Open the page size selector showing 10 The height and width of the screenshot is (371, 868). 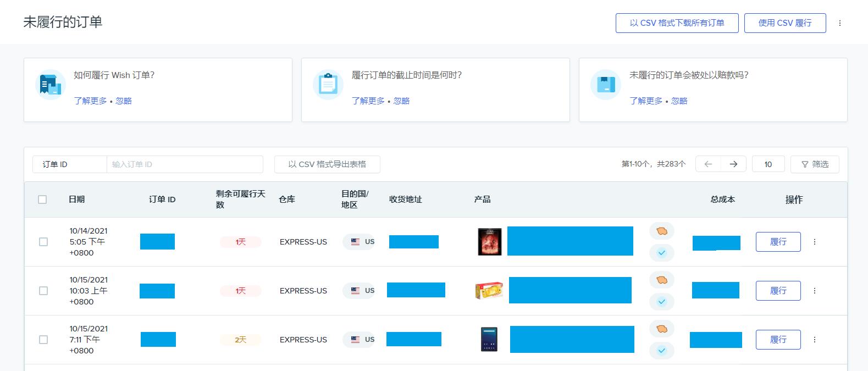point(767,164)
